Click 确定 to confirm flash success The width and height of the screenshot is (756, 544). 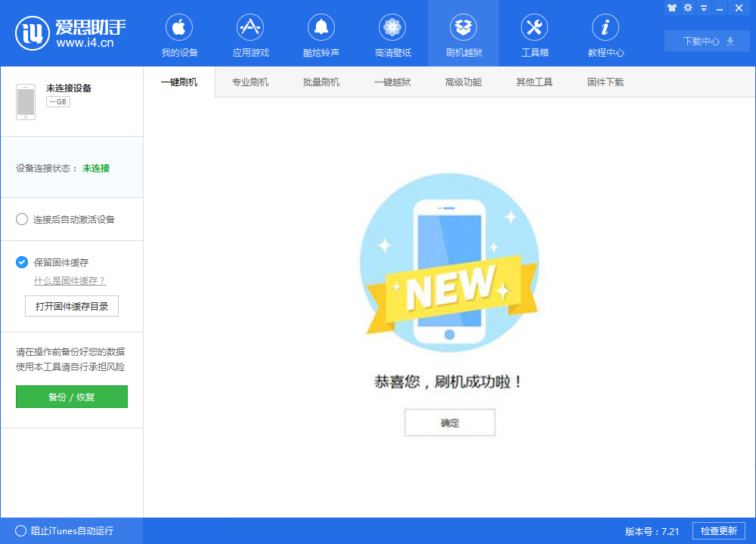point(450,423)
